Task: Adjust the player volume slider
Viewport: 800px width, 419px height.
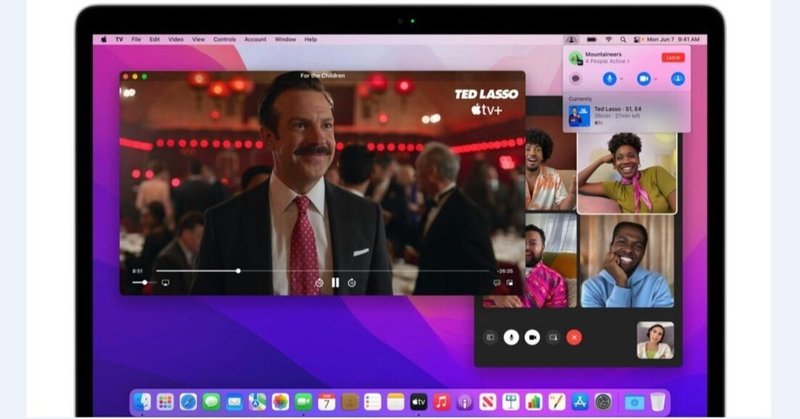Action: pos(144,282)
